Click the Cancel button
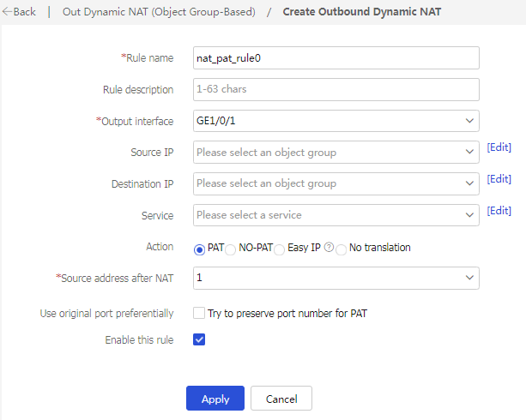 pyautogui.click(x=281, y=399)
